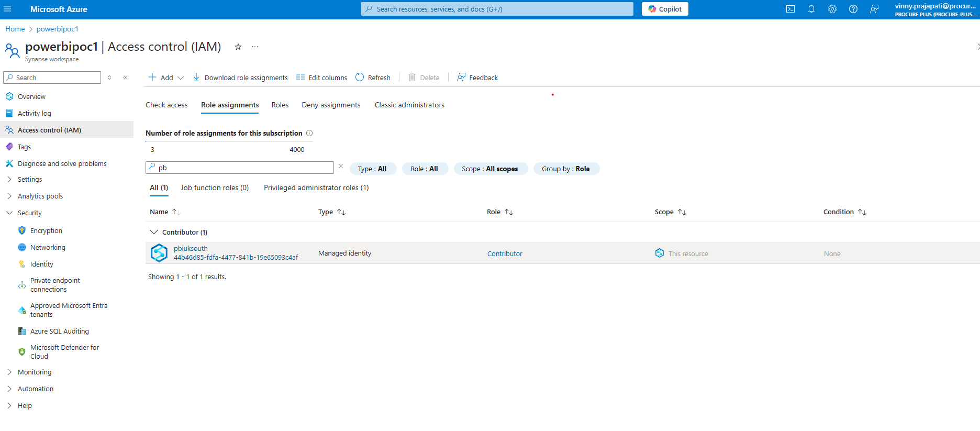Open the Help question mark icon
Image resolution: width=980 pixels, height=431 pixels.
pyautogui.click(x=853, y=9)
